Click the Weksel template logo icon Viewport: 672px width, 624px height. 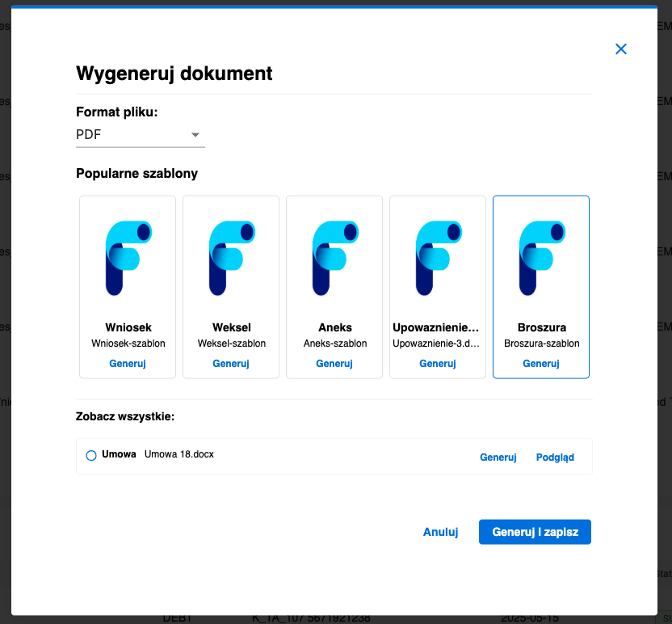coord(230,256)
